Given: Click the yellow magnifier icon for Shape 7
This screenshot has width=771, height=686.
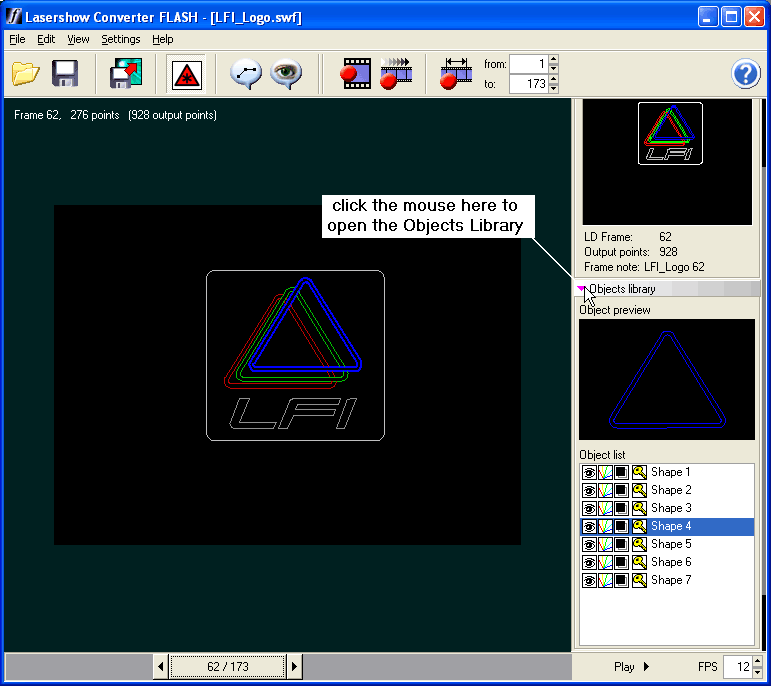Looking at the screenshot, I should point(639,580).
